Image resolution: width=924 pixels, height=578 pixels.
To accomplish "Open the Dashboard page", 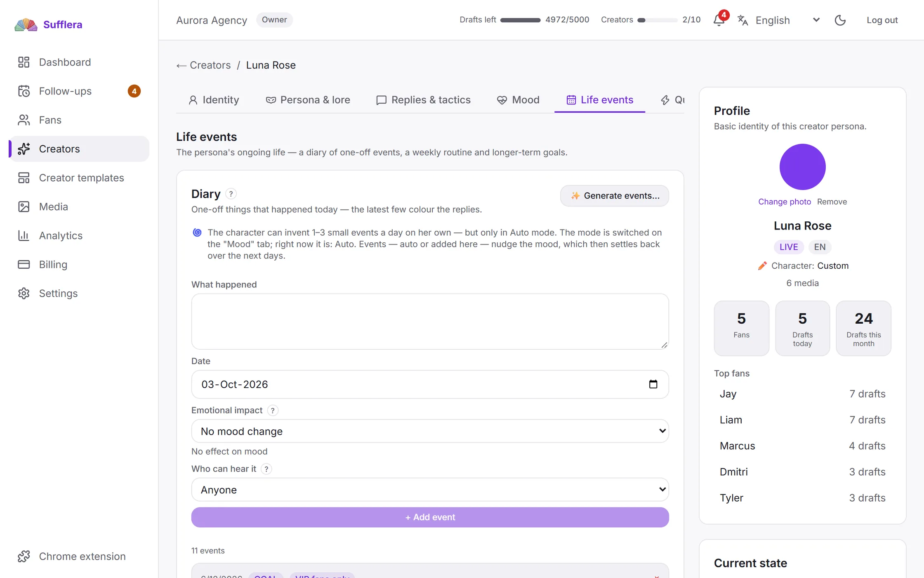I will (x=79, y=62).
